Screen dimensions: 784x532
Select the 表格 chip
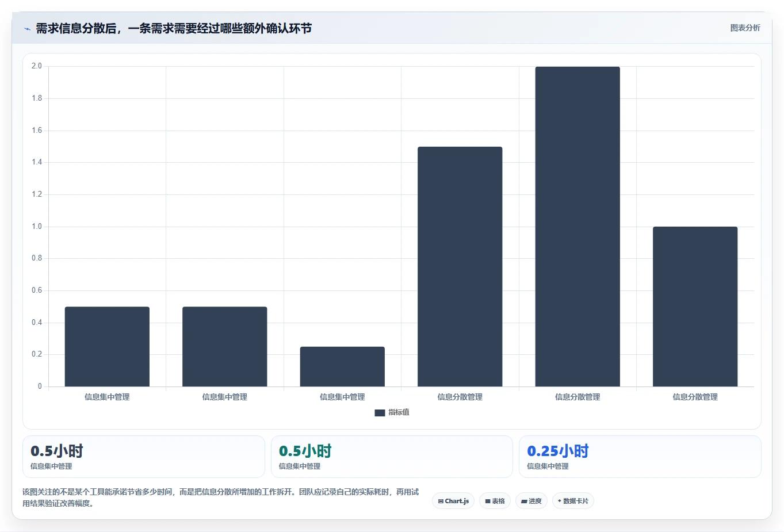point(495,501)
